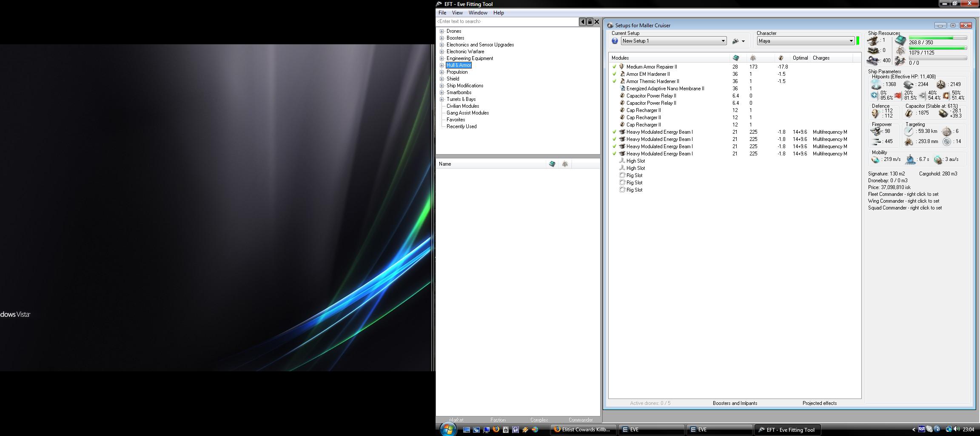Viewport: 980px width, 436px height.
Task: Click the CPU icon in item list header
Action: pyautogui.click(x=552, y=164)
